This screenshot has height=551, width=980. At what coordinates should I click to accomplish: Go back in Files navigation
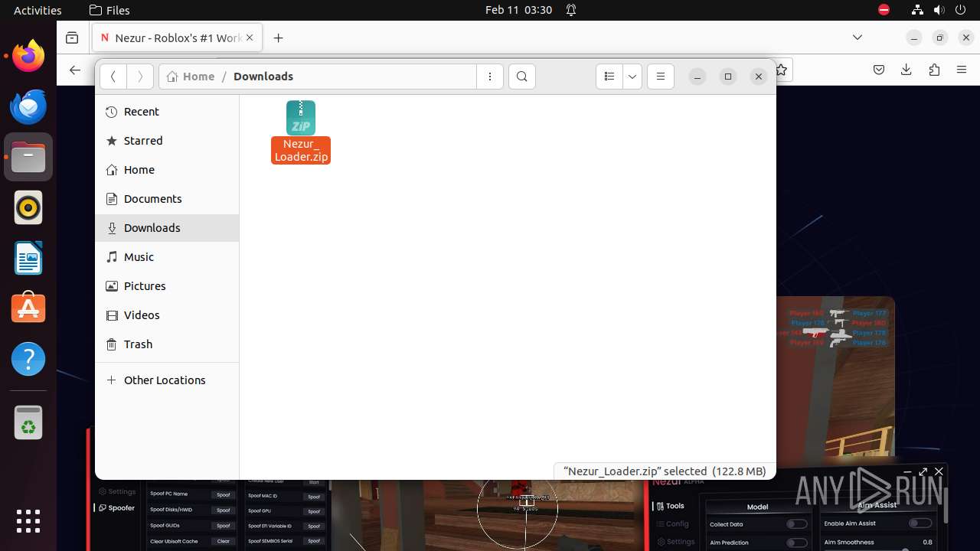click(113, 77)
